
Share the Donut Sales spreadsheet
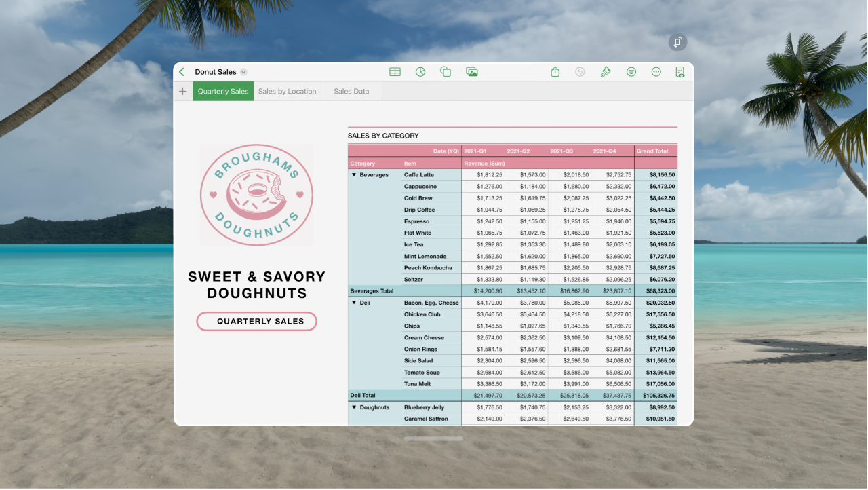[x=555, y=71]
